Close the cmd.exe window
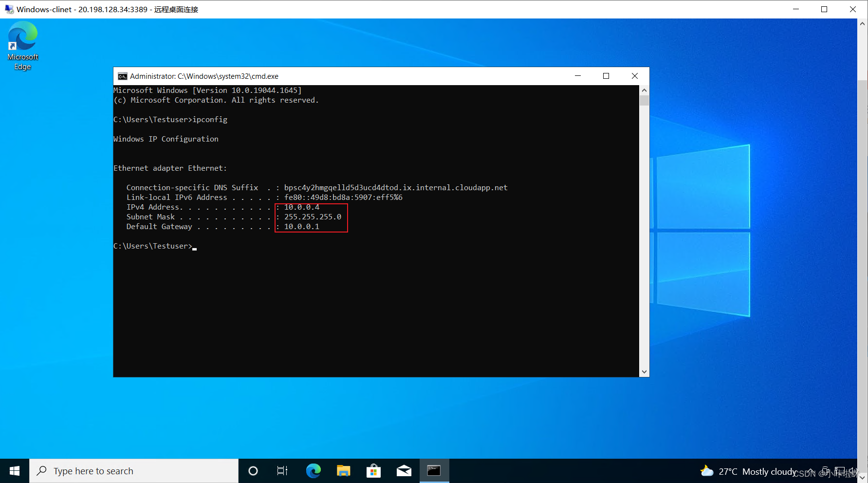 [x=635, y=76]
